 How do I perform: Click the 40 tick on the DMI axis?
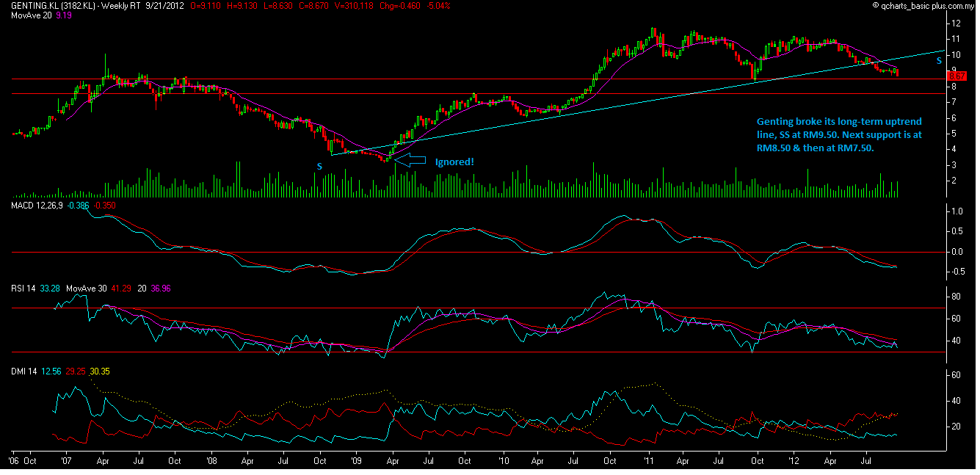(x=957, y=400)
